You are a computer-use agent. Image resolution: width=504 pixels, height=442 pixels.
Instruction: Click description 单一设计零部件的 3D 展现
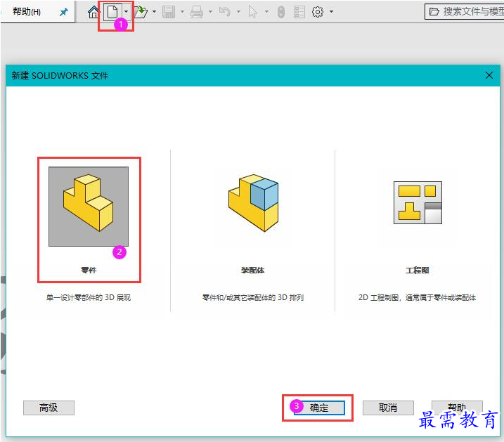click(x=89, y=297)
